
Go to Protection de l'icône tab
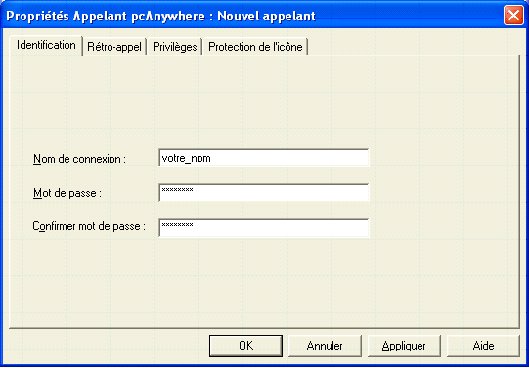pyautogui.click(x=255, y=47)
